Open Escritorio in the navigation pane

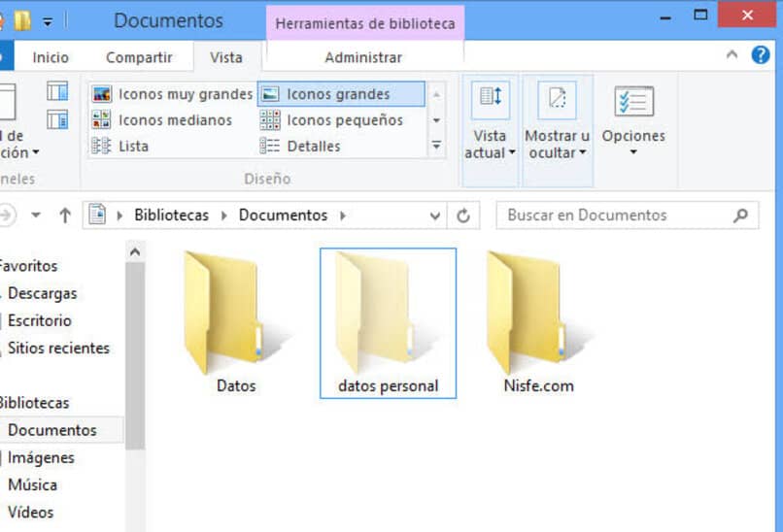click(40, 320)
